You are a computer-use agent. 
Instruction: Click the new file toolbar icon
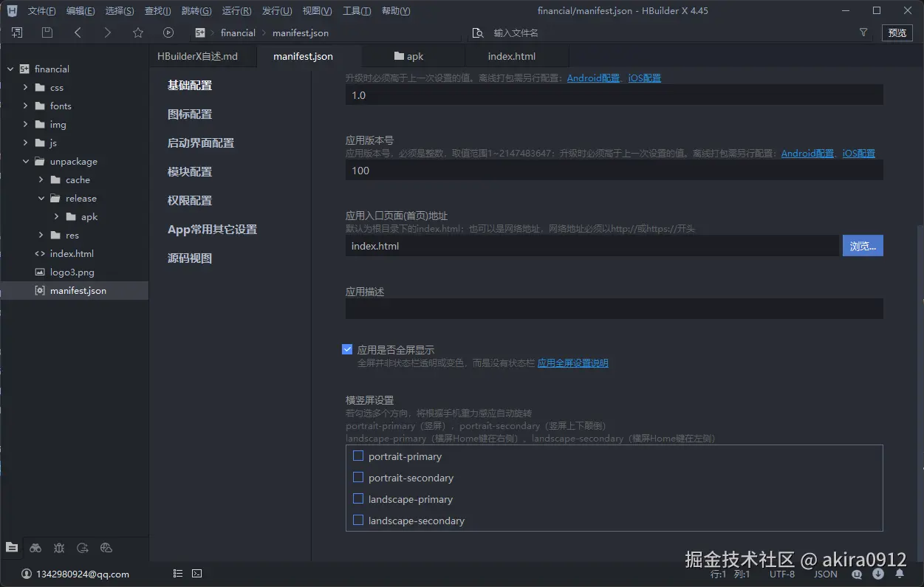coord(17,32)
